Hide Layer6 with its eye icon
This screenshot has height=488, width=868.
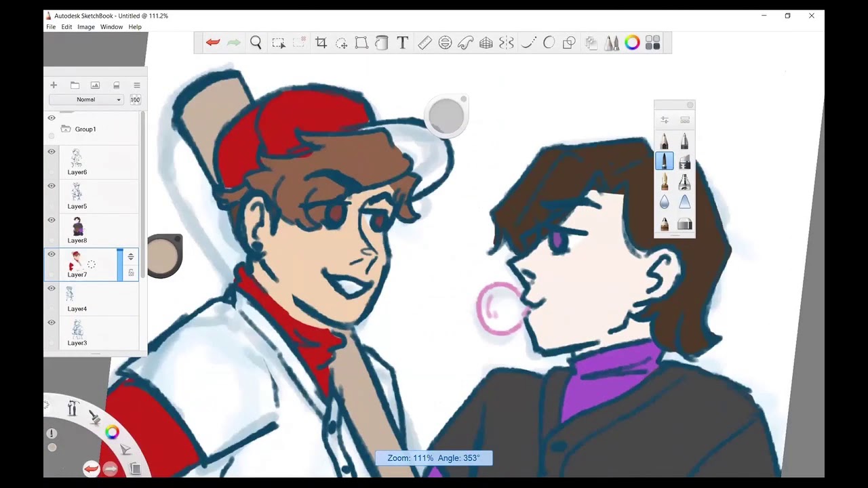52,152
